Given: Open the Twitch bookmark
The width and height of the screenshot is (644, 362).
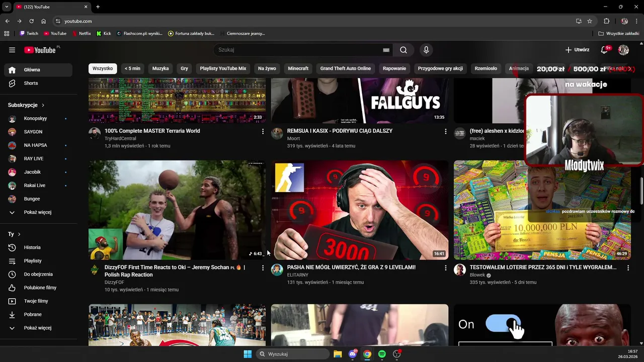Looking at the screenshot, I should [x=29, y=33].
